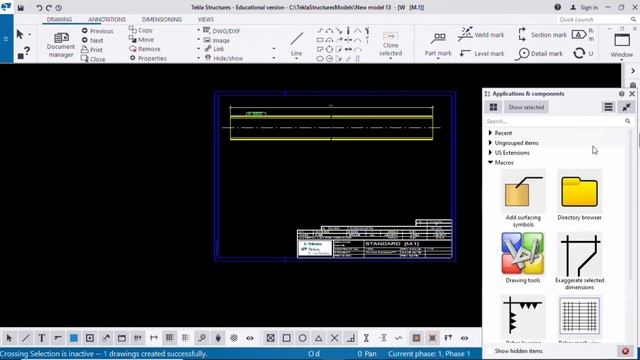Redo the last action
The image size is (640, 360).
(49, 7)
